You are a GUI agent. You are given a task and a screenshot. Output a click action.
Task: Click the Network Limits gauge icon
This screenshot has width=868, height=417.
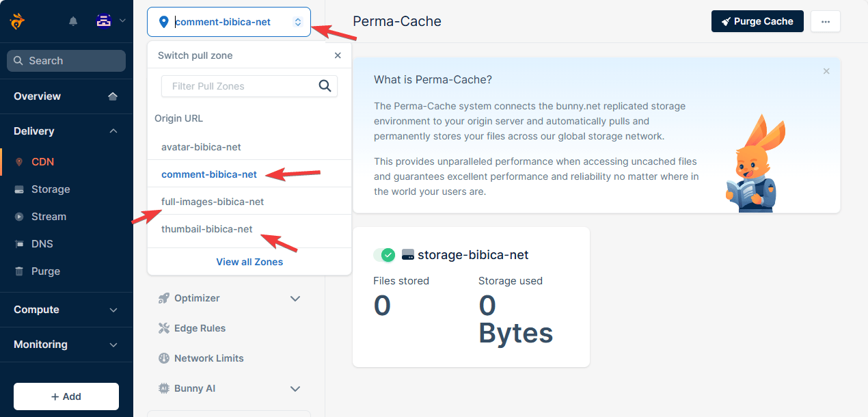pos(163,358)
